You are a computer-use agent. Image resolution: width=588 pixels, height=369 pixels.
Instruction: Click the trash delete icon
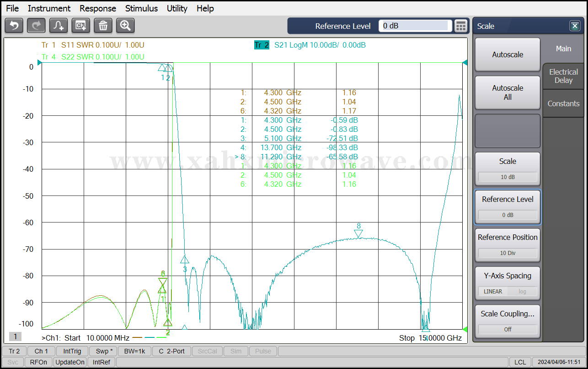point(103,26)
